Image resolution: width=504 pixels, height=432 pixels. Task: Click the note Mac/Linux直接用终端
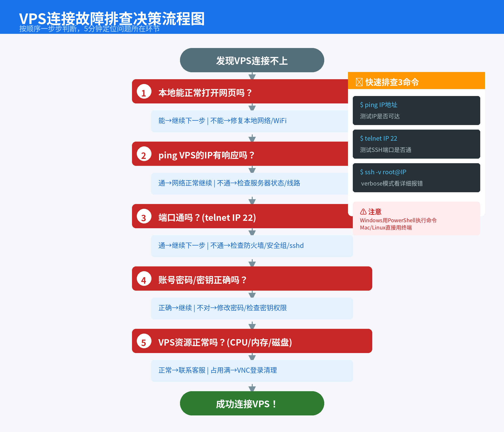pos(386,228)
